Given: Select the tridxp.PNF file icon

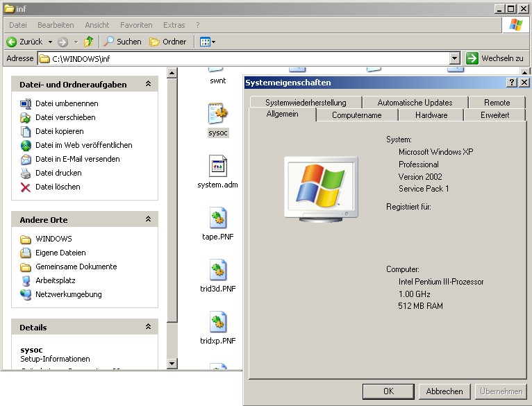Looking at the screenshot, I should 218,321.
